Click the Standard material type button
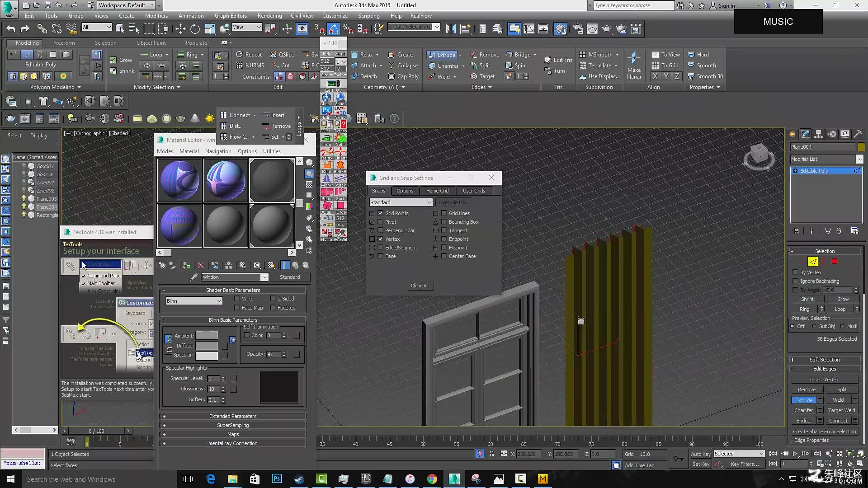Viewport: 868px width, 488px height. (x=290, y=277)
